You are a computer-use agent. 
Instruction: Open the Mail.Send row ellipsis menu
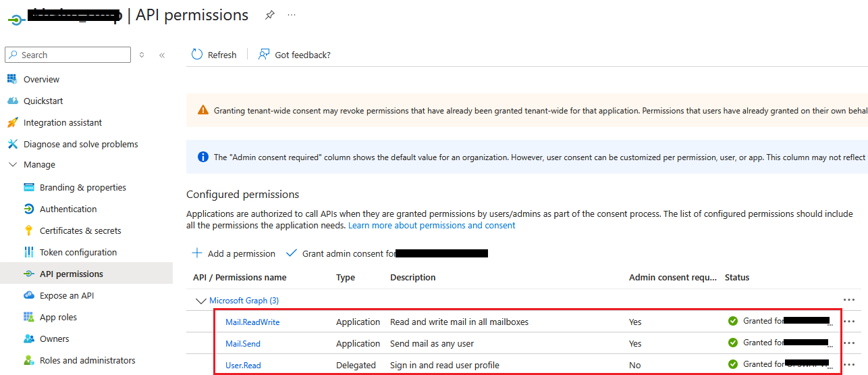coord(849,343)
